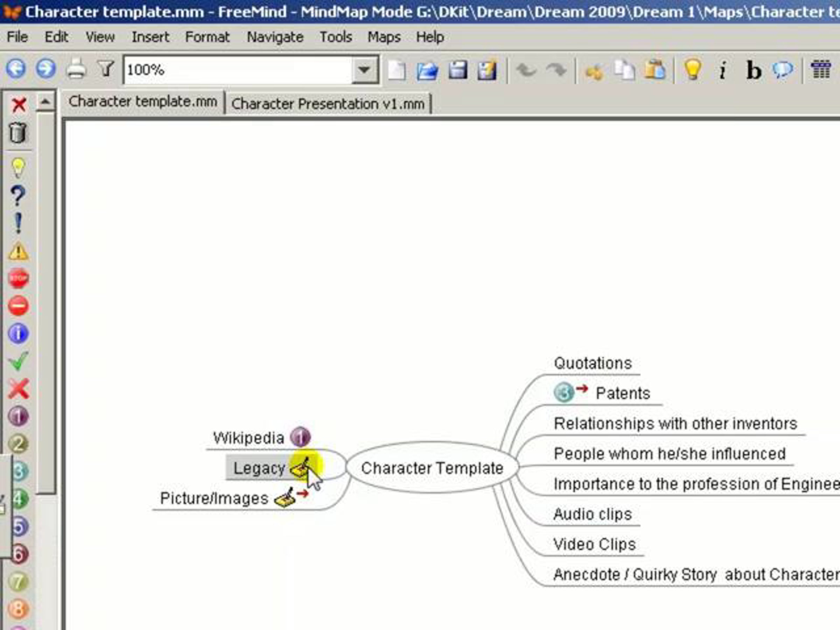Click the New map blank page icon
This screenshot has width=840, height=630.
point(397,71)
